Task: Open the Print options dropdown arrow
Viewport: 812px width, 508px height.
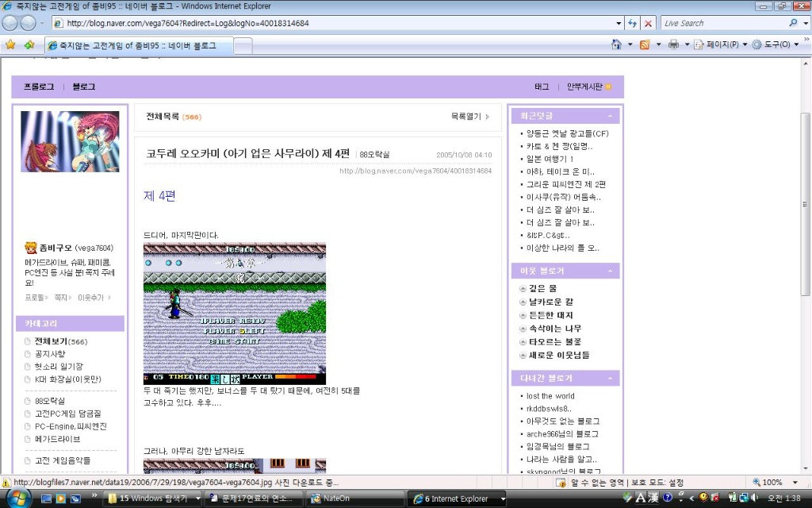Action: point(687,44)
